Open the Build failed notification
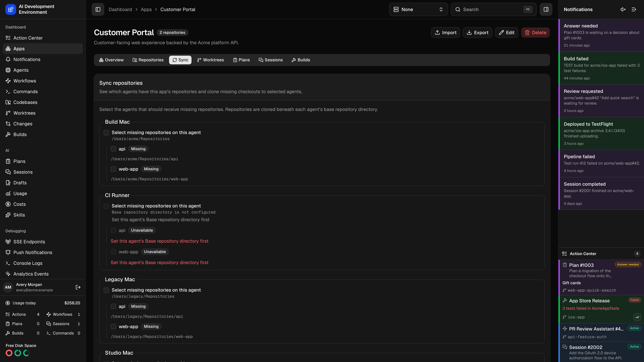This screenshot has width=644, height=362. click(x=601, y=68)
